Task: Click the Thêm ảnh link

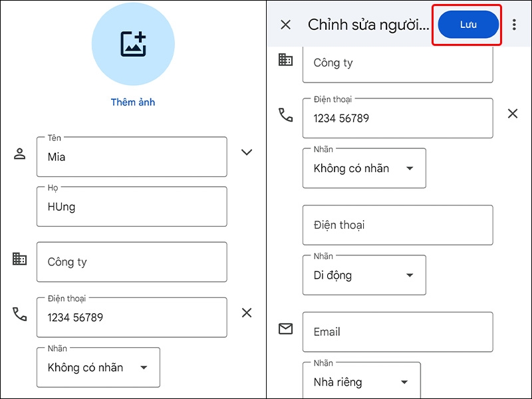Action: pos(132,102)
